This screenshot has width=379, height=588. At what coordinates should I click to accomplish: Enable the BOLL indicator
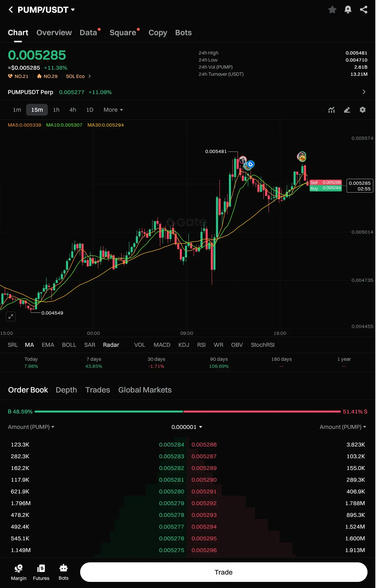69,345
